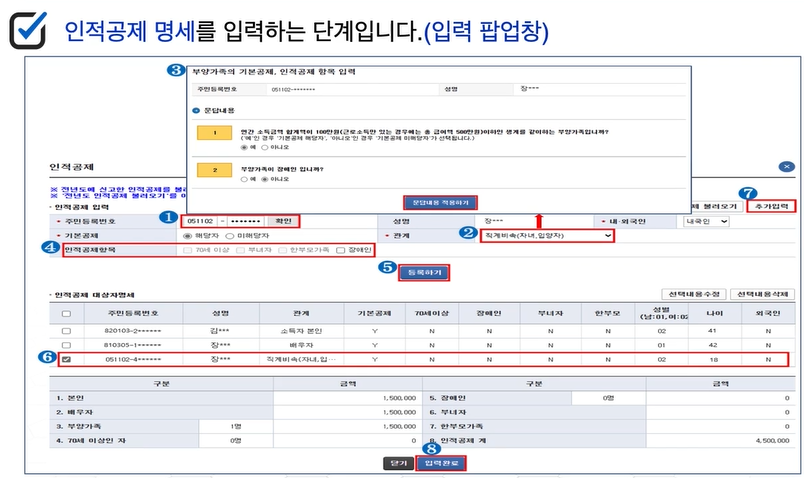Check the 한부모가족 deduction box
This screenshot has width=804, height=478.
point(283,250)
